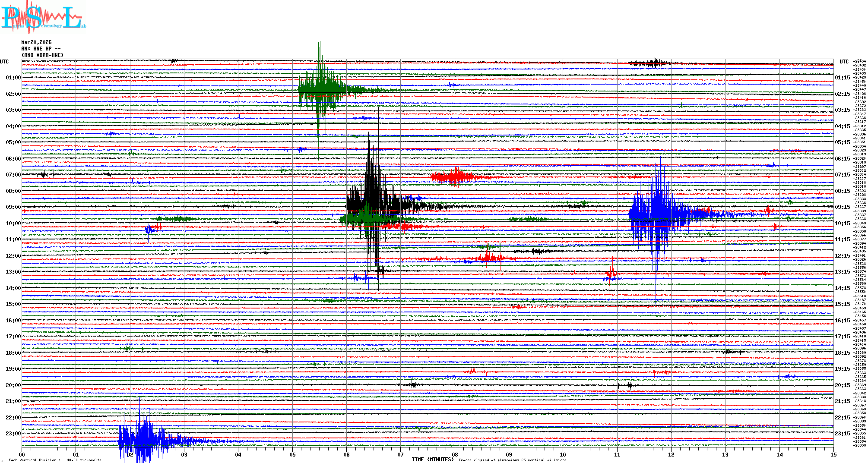Click the 14:00 hour label on left

coord(13,288)
